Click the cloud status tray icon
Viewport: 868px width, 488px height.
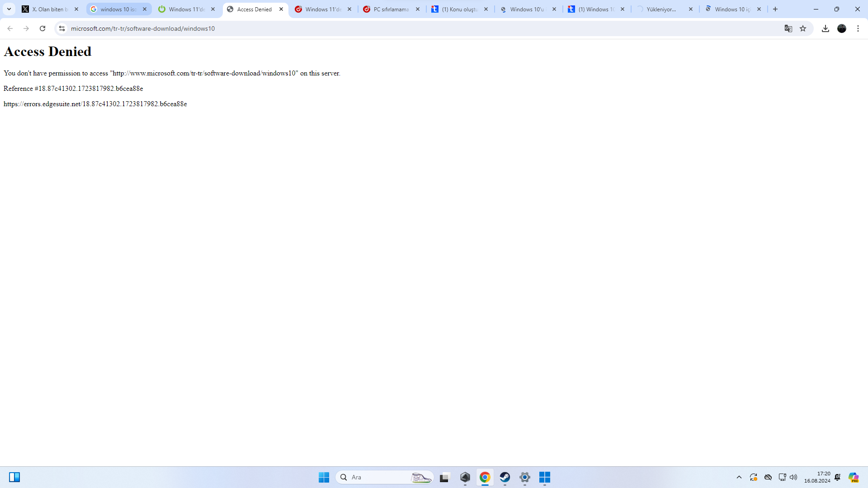pos(768,477)
